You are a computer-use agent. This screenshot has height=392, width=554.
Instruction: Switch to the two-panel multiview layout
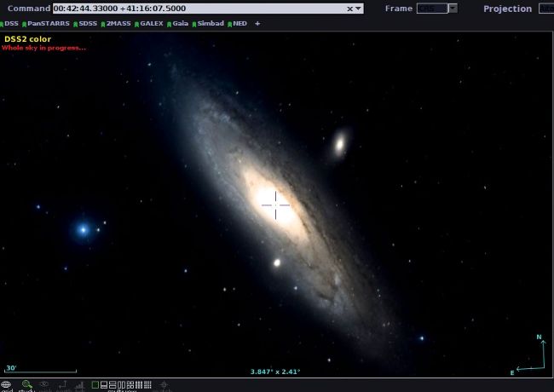(x=104, y=385)
